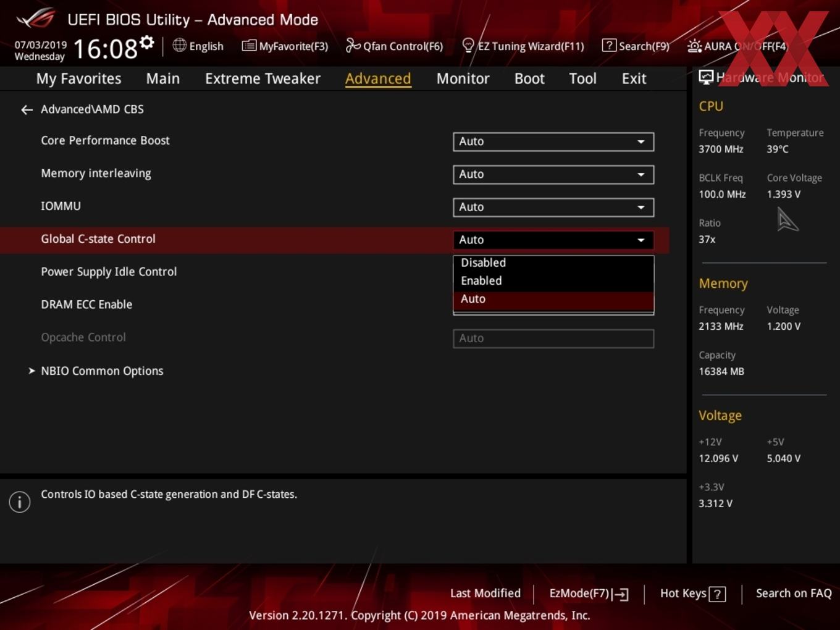Click the Hot Keys question mark box
The height and width of the screenshot is (630, 840).
point(717,594)
